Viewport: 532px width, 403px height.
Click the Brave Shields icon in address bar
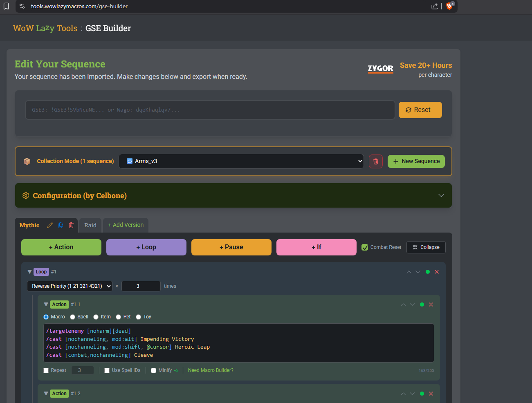click(x=449, y=6)
